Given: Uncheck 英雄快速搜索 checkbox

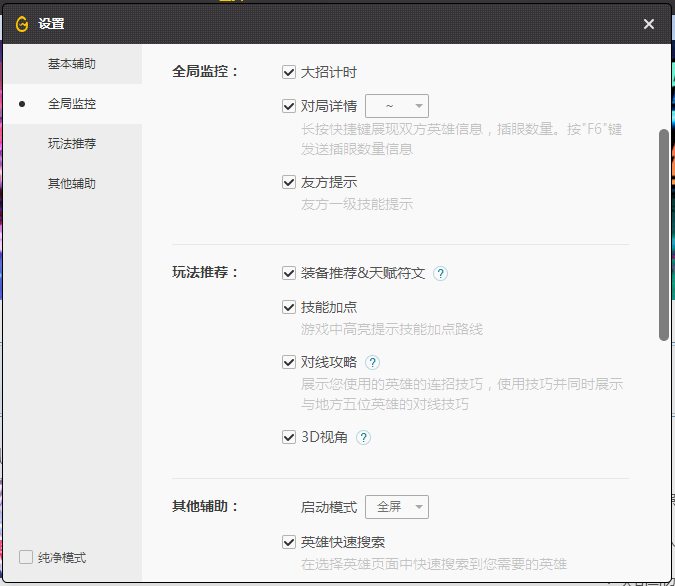Looking at the screenshot, I should click(x=289, y=543).
